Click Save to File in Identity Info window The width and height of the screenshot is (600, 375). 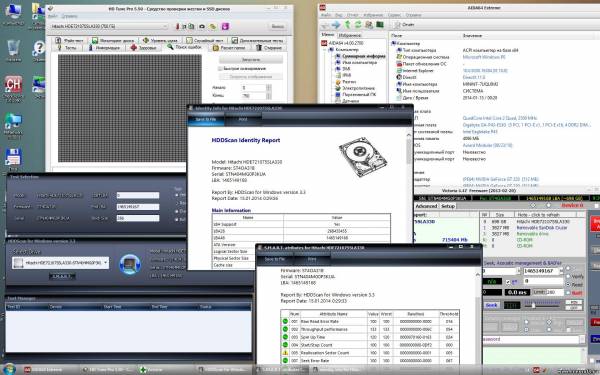point(205,119)
